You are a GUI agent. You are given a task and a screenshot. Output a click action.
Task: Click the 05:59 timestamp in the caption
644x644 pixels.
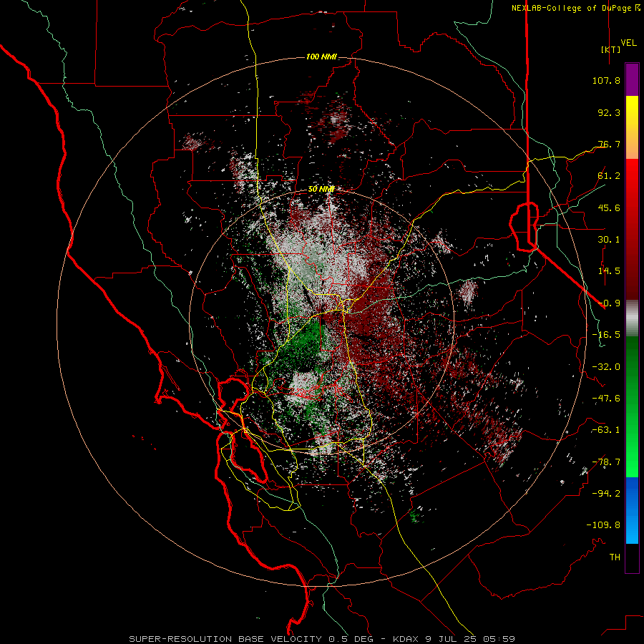click(499, 639)
